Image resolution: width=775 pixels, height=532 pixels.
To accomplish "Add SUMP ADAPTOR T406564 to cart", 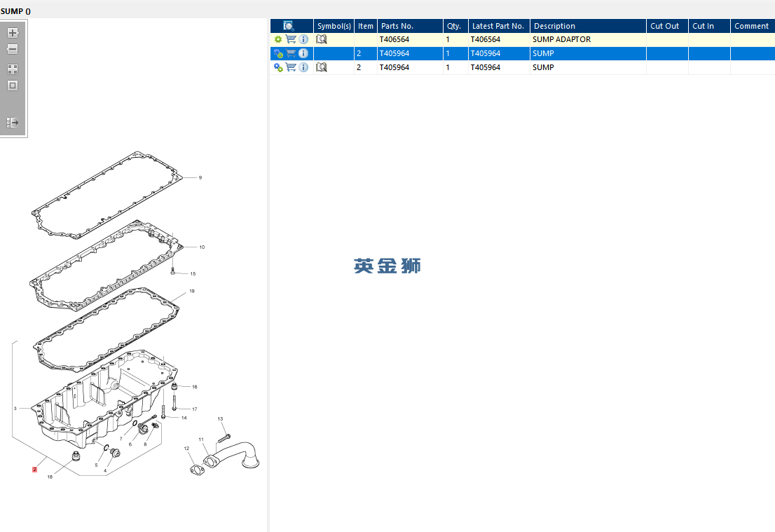I will point(291,39).
